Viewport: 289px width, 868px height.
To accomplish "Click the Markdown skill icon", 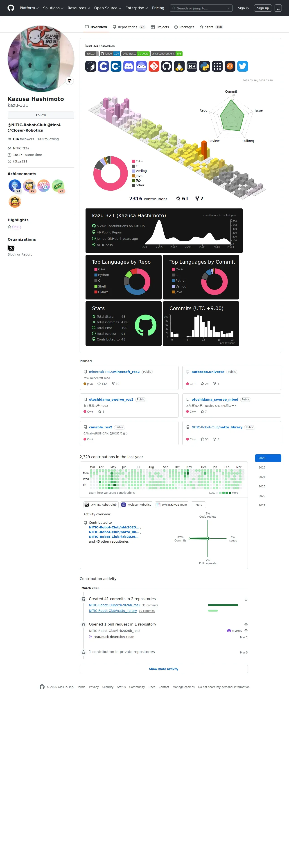I will (192, 66).
